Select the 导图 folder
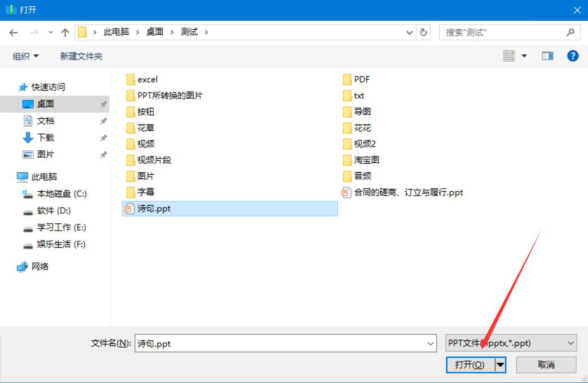This screenshot has width=588, height=383. (x=357, y=112)
